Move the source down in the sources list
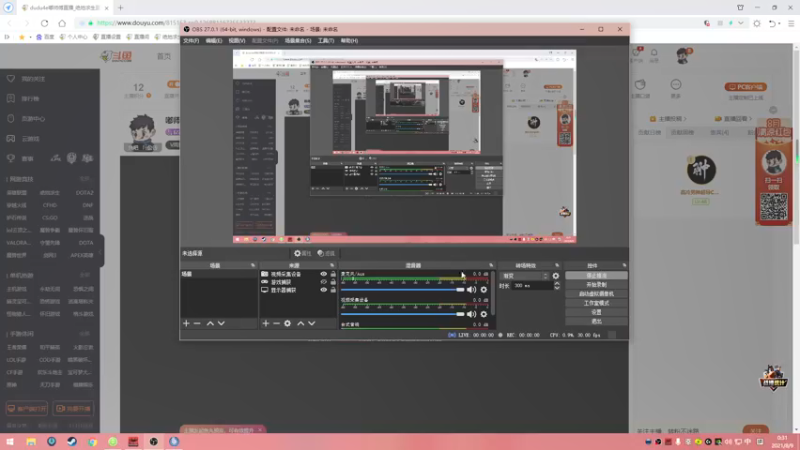The height and width of the screenshot is (450, 800). [312, 323]
